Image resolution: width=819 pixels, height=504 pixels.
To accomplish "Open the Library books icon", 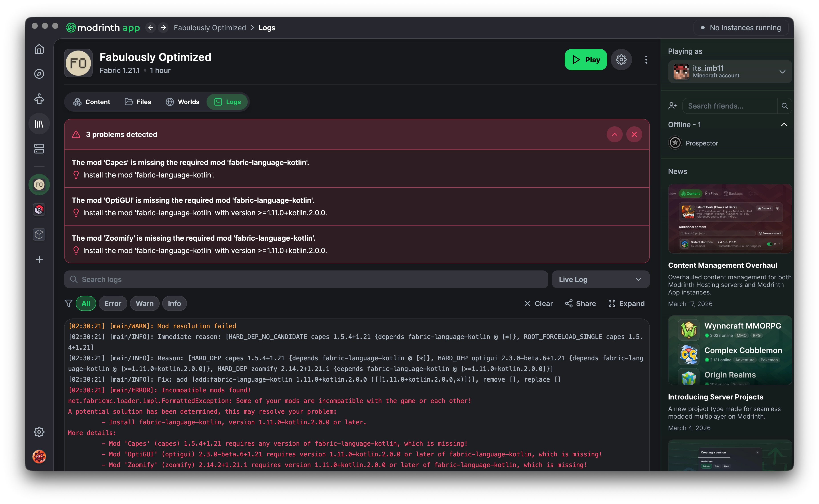I will 39,124.
